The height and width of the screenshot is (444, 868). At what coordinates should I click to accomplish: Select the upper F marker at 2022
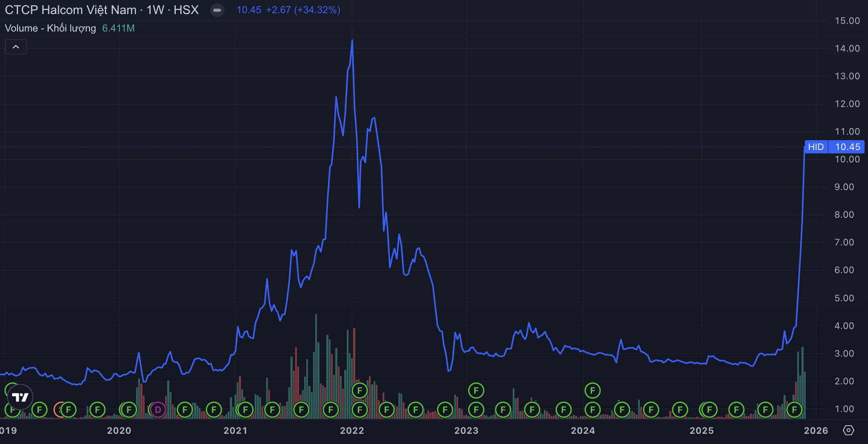[x=360, y=390]
